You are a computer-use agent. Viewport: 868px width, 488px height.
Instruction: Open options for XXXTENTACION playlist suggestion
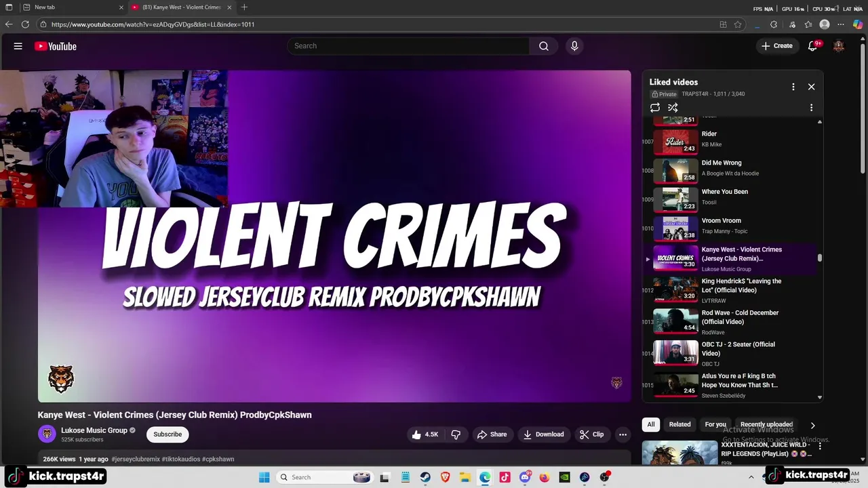820,447
